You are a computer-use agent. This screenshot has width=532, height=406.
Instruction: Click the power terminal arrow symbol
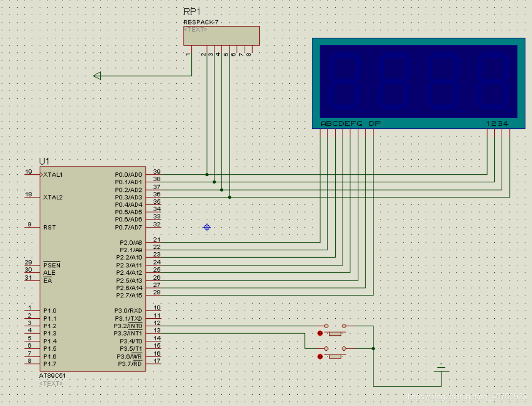pyautogui.click(x=97, y=76)
